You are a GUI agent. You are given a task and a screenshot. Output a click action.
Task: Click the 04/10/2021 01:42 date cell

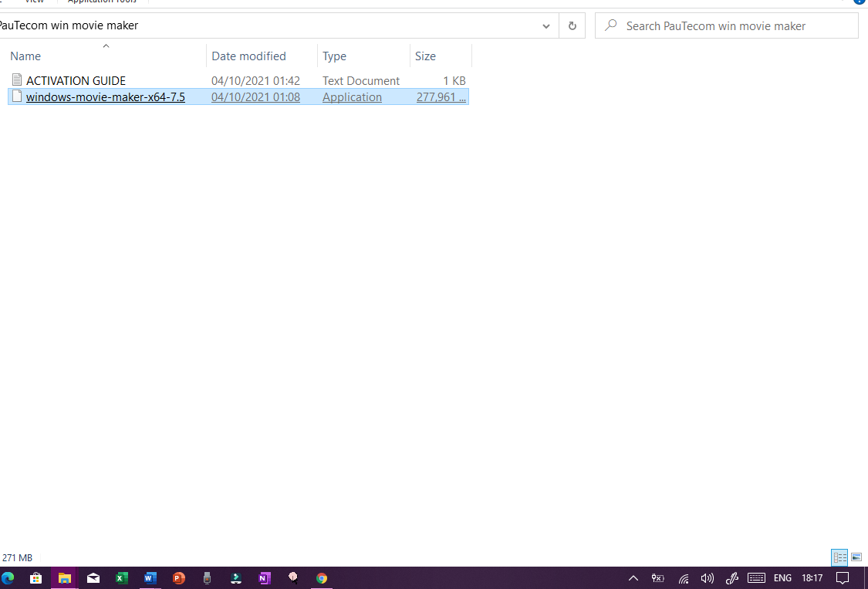[x=255, y=81]
